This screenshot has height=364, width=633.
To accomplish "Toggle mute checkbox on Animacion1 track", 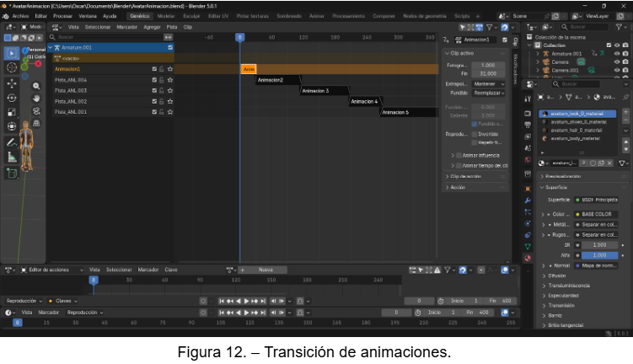I will click(154, 69).
